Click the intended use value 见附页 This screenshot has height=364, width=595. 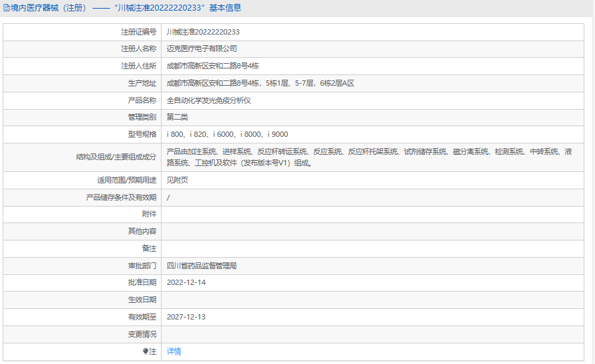(x=178, y=180)
